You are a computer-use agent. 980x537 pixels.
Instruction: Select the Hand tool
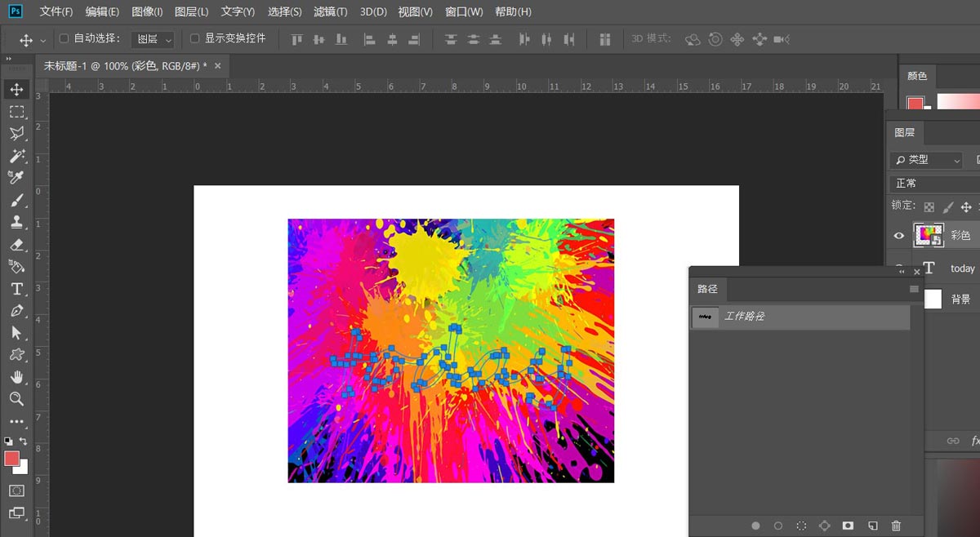pos(16,377)
